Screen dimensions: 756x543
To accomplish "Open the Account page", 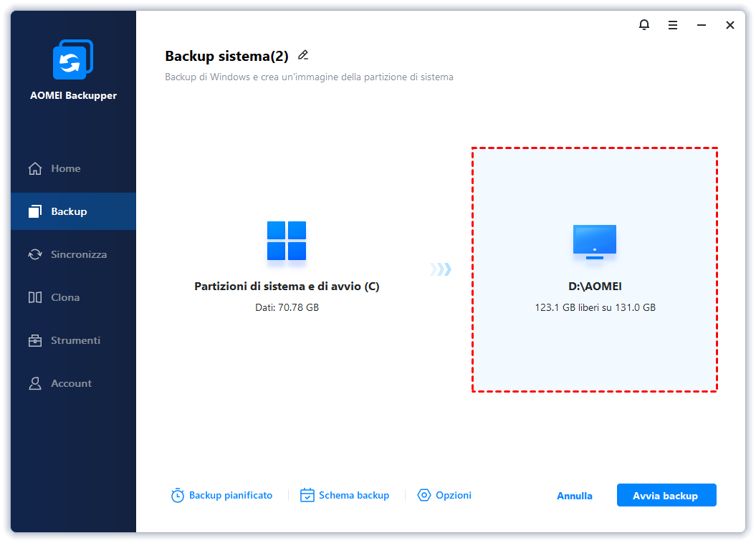I will point(71,383).
